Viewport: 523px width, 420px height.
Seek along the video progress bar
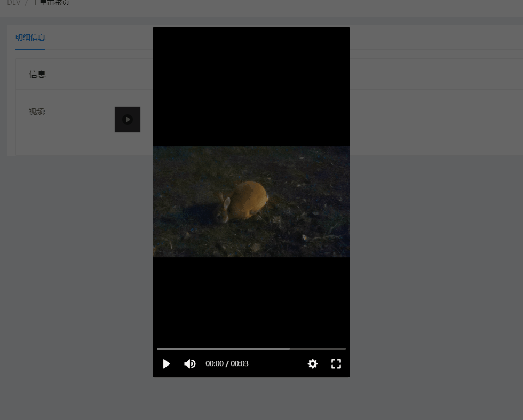pyautogui.click(x=251, y=348)
